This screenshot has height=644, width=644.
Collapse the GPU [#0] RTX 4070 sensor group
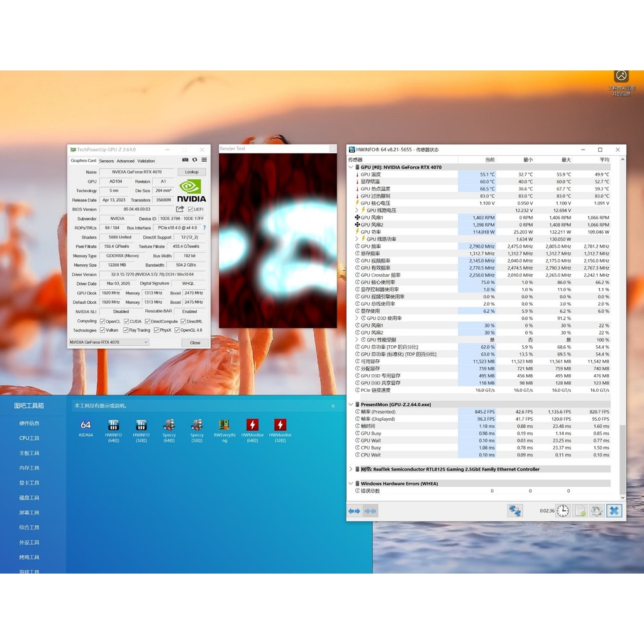pyautogui.click(x=351, y=167)
